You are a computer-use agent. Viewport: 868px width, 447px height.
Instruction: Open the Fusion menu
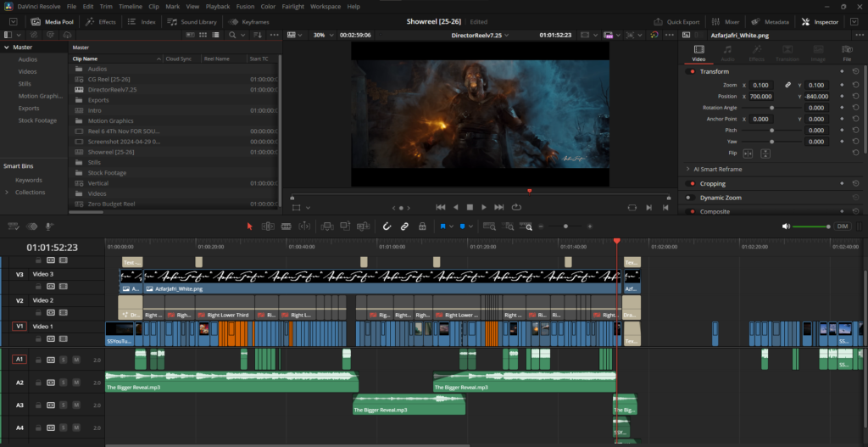point(246,6)
